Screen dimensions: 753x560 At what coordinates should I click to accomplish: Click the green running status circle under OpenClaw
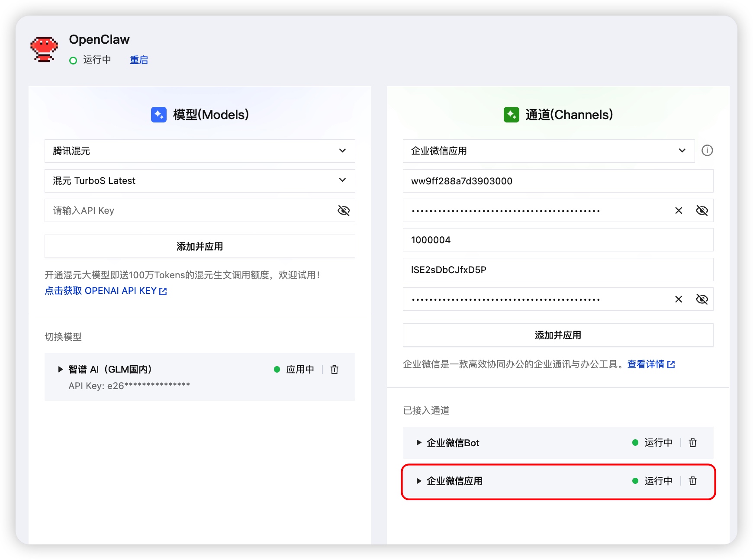(x=73, y=61)
